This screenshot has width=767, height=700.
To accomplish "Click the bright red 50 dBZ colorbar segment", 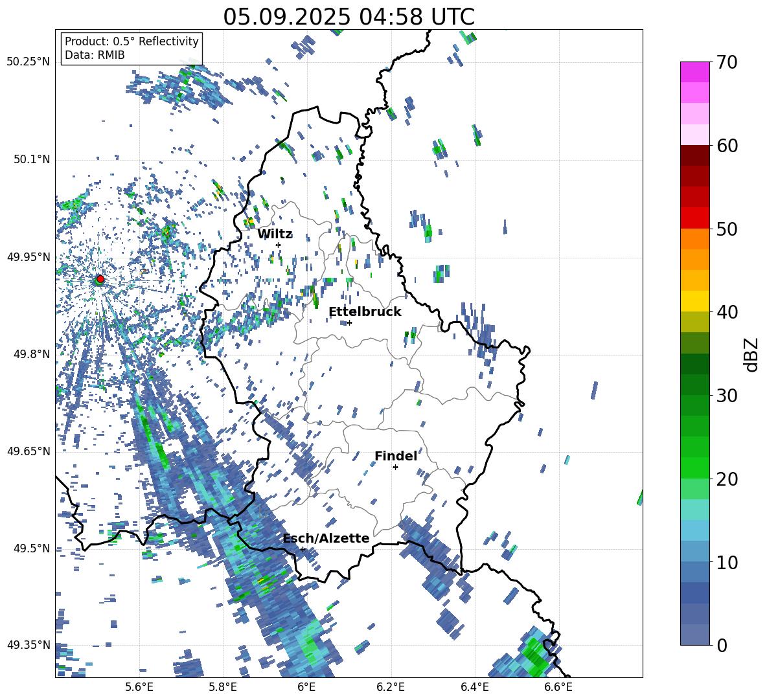I will pyautogui.click(x=694, y=218).
